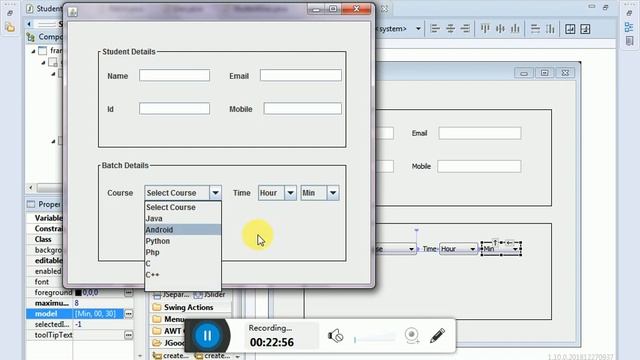
Task: Select the JSlider palette component
Action: (209, 294)
